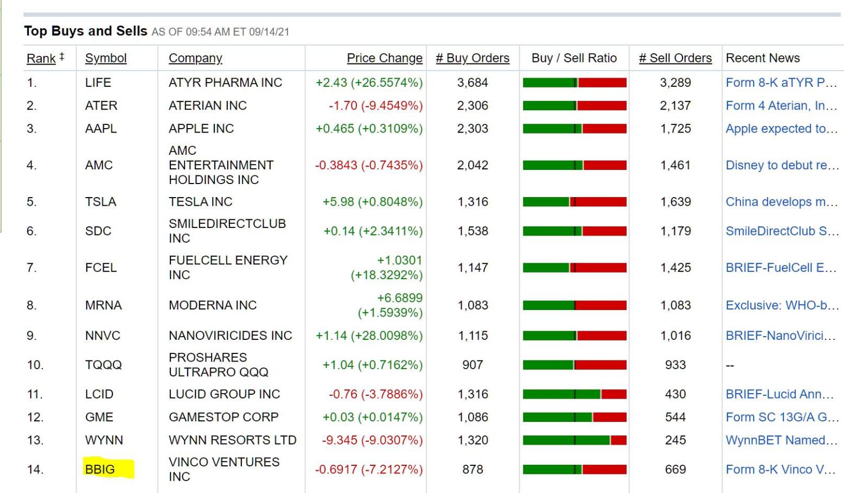Screen dimensions: 868x493
Task: Open the SmileDirectClub news link
Action: pyautogui.click(x=782, y=231)
